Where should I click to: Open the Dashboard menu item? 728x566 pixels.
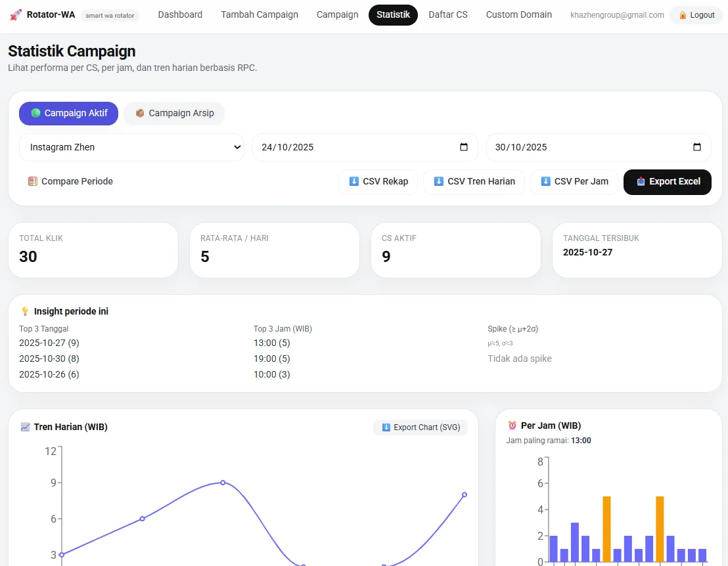[180, 14]
